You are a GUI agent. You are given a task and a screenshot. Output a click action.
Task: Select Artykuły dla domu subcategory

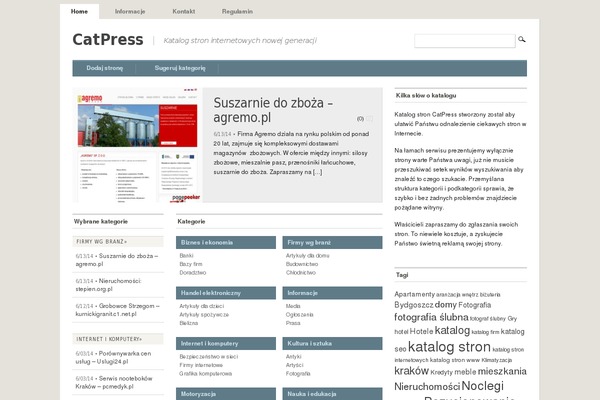[307, 256]
